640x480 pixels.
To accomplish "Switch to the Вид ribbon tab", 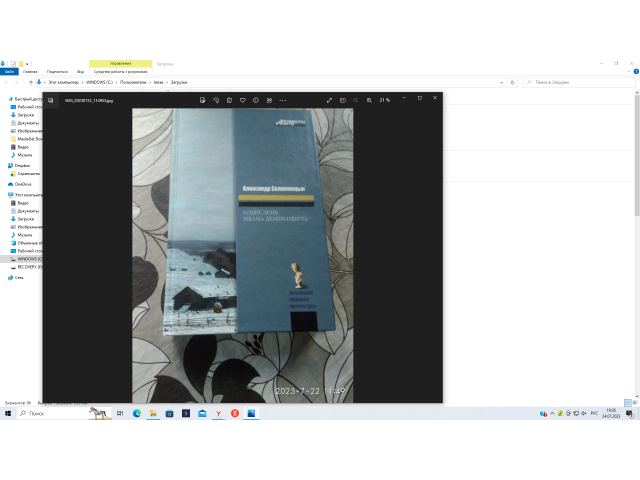I will point(80,71).
